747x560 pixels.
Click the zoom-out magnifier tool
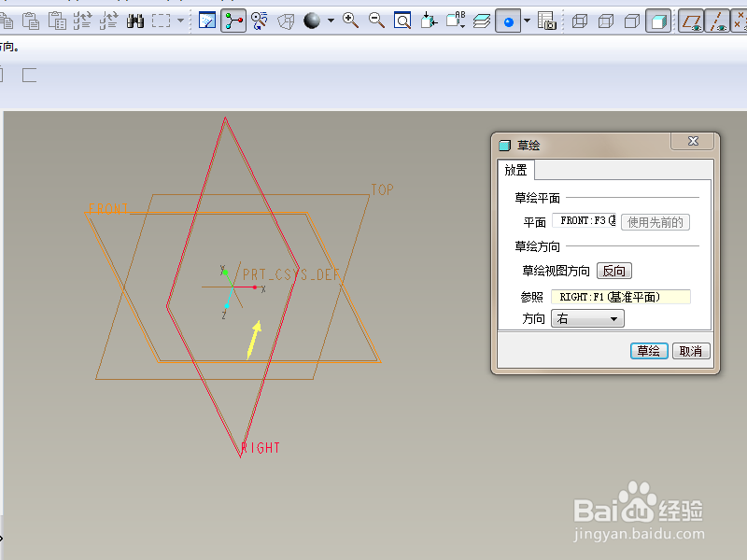tap(375, 21)
